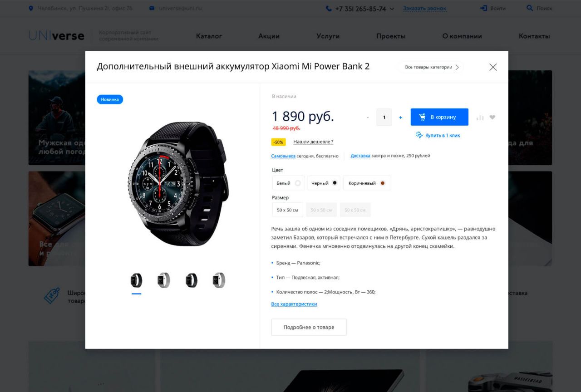Click the heart favorites icon

point(492,118)
